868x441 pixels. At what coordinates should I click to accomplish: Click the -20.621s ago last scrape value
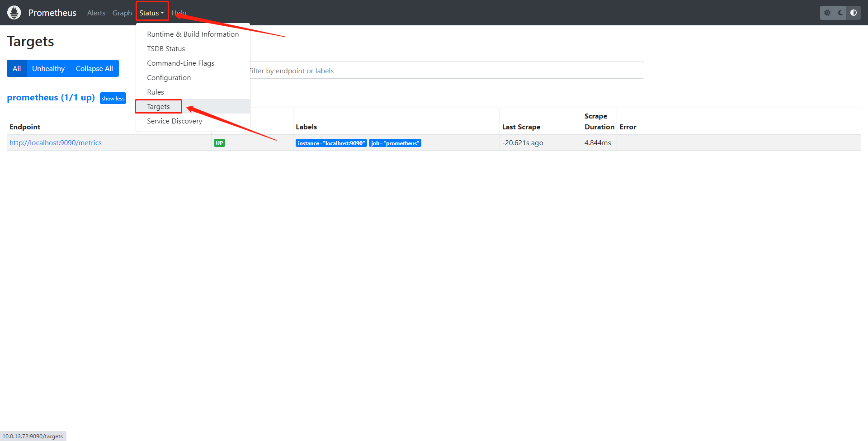[x=523, y=142]
